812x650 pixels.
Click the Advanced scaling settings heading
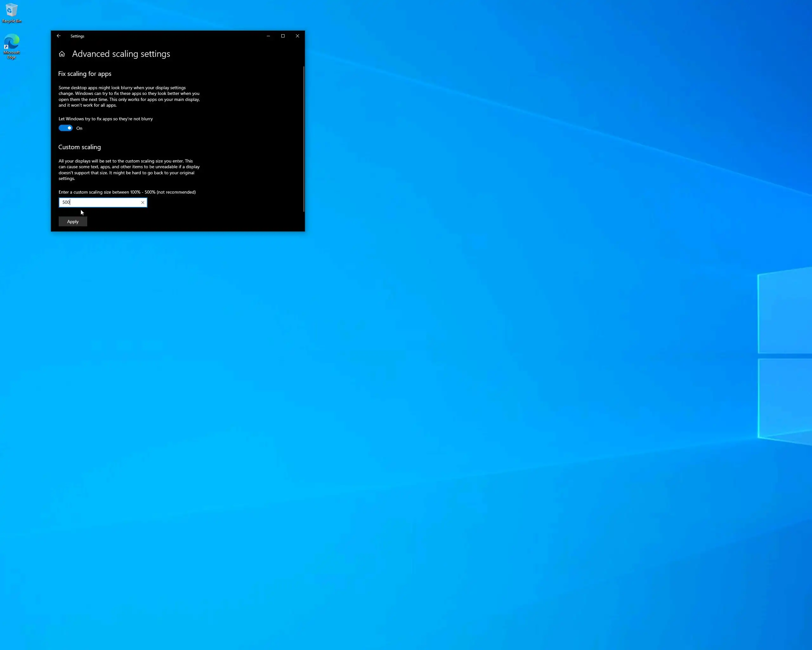pyautogui.click(x=121, y=54)
